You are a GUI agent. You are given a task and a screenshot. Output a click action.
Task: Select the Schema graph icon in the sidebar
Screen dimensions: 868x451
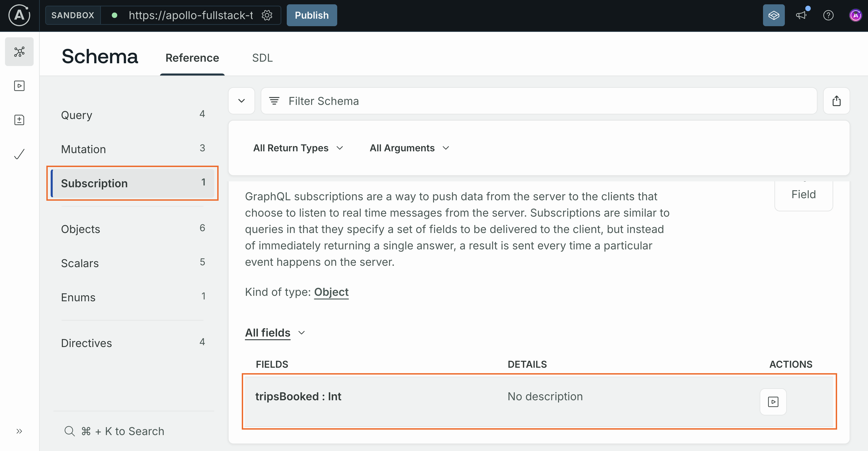[x=19, y=51]
